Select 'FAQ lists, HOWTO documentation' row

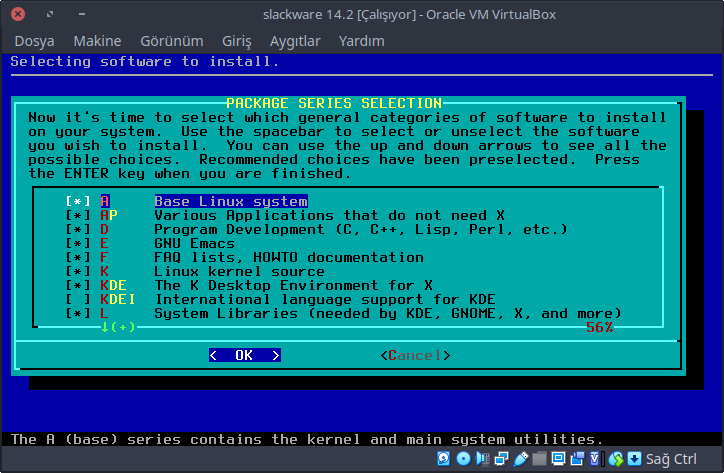point(289,257)
